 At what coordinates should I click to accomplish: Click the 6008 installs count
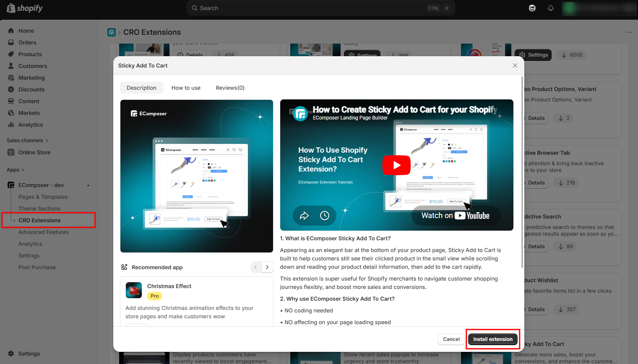coord(572,55)
